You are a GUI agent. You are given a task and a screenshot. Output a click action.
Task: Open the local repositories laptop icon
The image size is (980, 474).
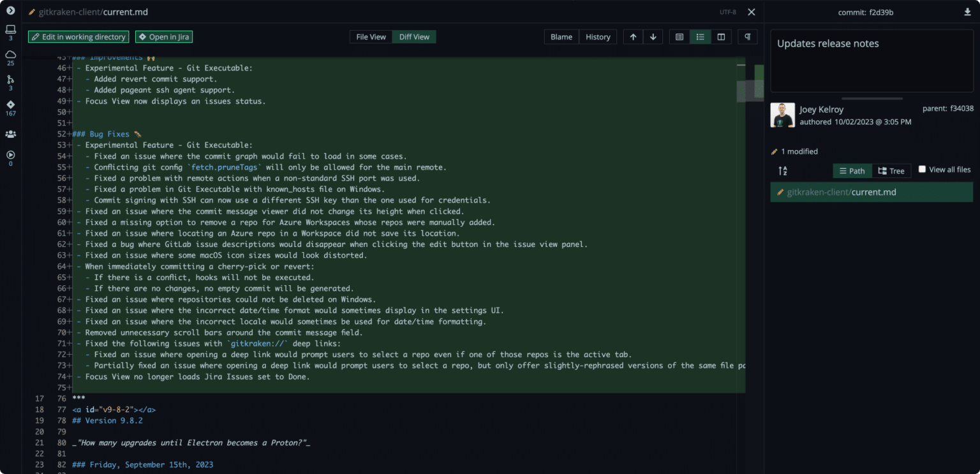click(10, 30)
